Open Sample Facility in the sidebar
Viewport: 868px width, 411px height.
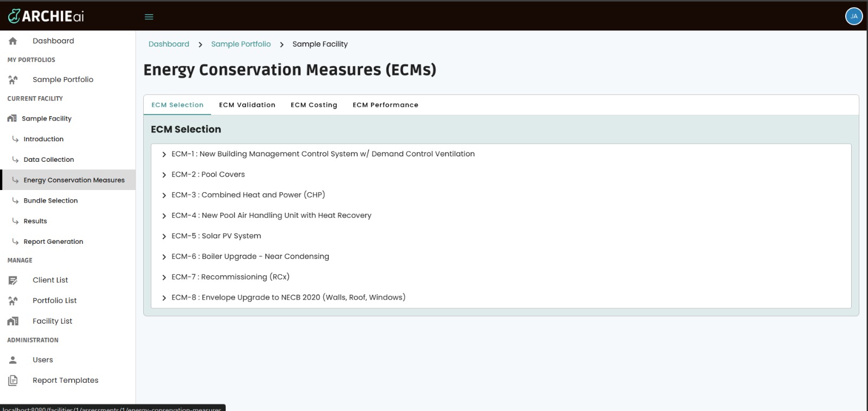[x=47, y=118]
